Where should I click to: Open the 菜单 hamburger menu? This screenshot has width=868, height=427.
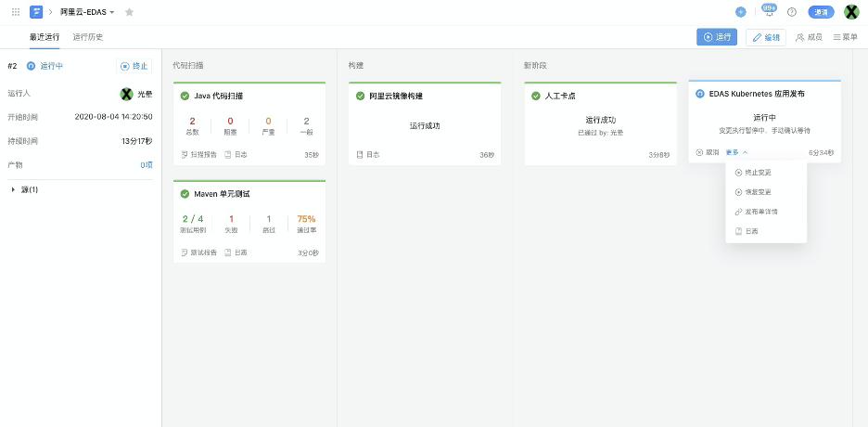tap(846, 37)
